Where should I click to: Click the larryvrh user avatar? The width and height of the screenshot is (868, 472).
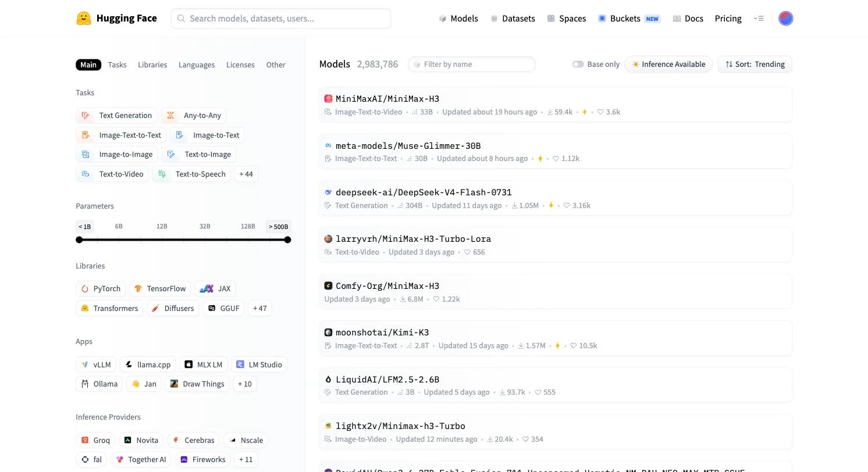coord(328,239)
